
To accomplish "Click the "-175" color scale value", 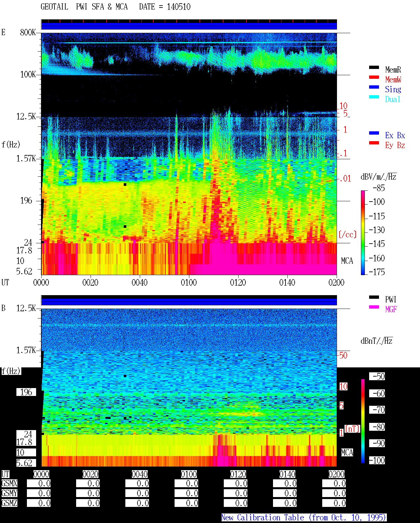I will coord(377,272).
